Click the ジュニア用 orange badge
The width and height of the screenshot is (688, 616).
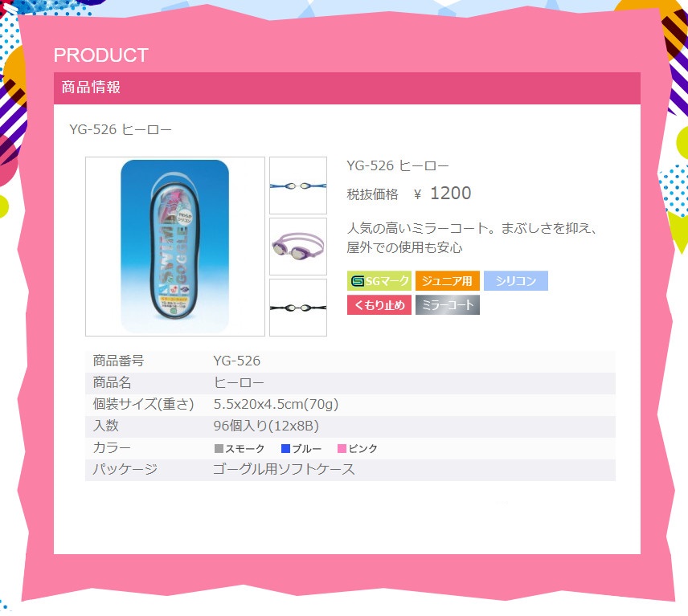447,280
